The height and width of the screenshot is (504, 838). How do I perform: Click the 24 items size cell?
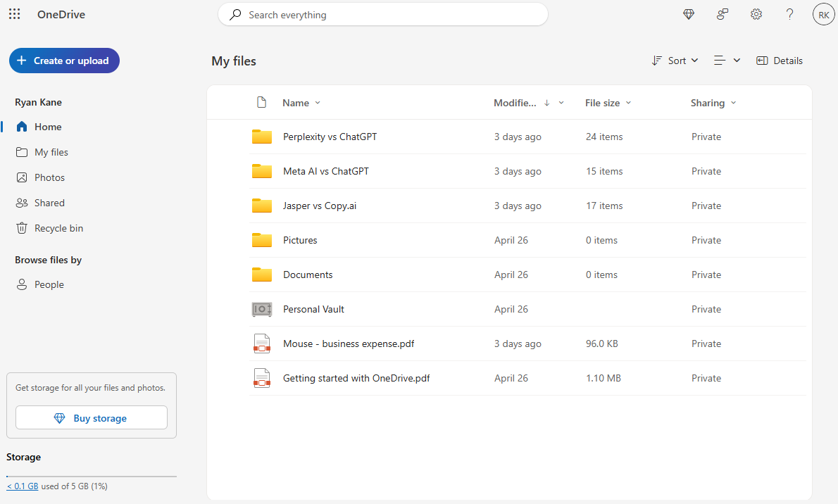(x=604, y=137)
